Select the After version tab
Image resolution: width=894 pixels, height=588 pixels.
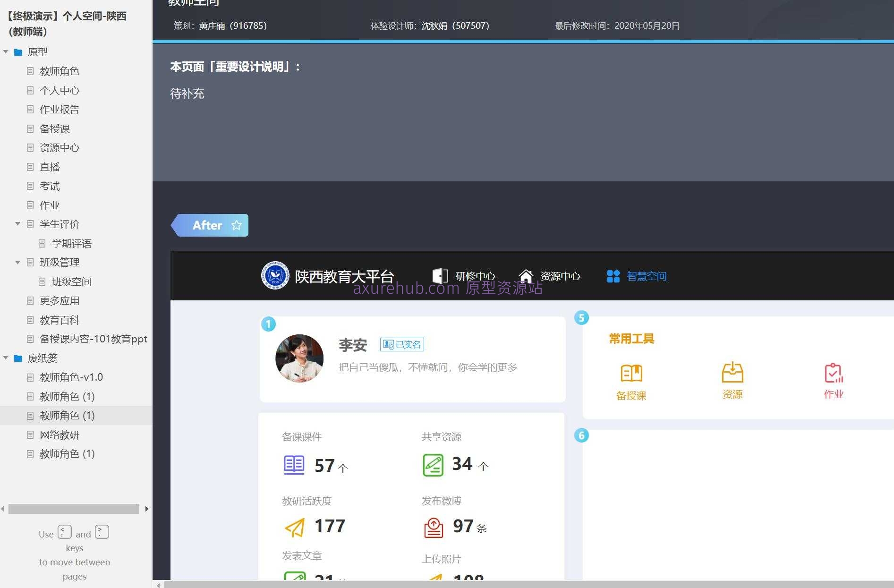pyautogui.click(x=207, y=225)
